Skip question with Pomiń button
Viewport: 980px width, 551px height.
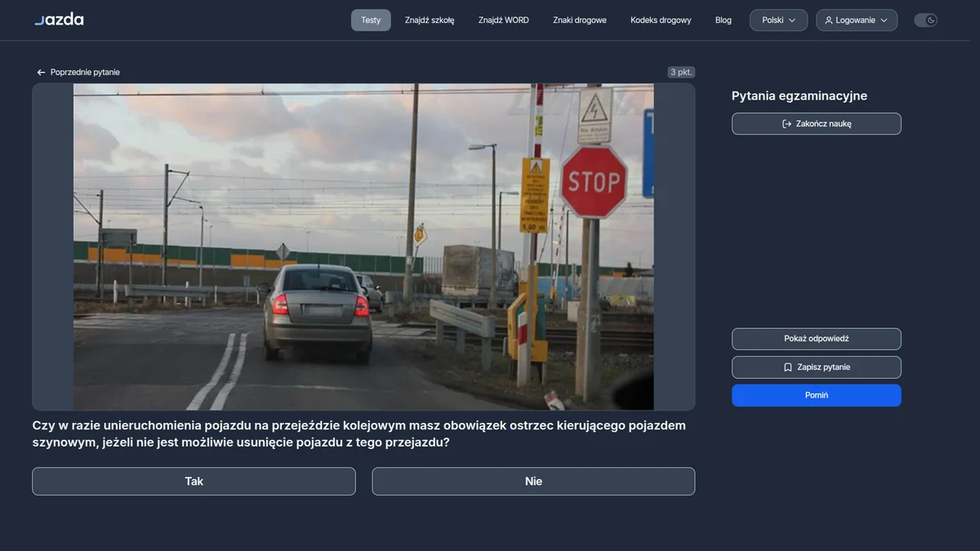coord(817,395)
